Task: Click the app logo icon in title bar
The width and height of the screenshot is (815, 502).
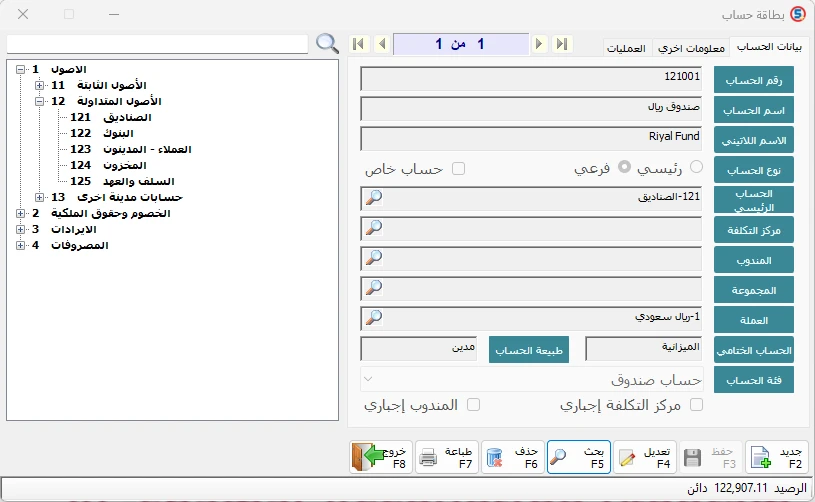Action: (x=797, y=15)
